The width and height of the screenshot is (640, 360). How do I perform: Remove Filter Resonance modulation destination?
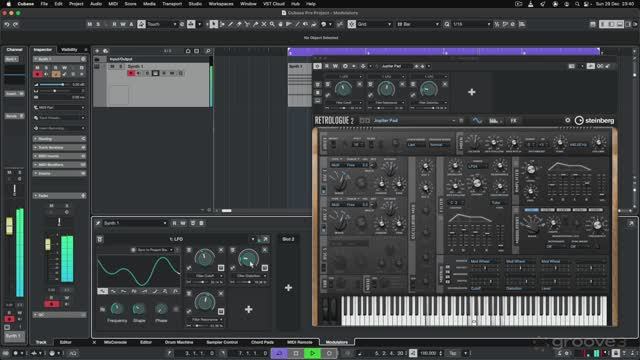click(x=221, y=293)
